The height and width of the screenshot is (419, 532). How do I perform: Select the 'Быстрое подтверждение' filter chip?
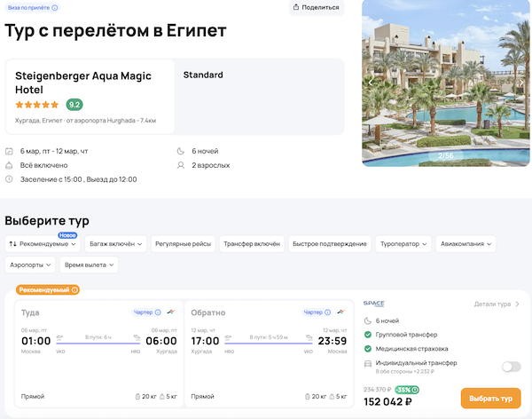(329, 243)
